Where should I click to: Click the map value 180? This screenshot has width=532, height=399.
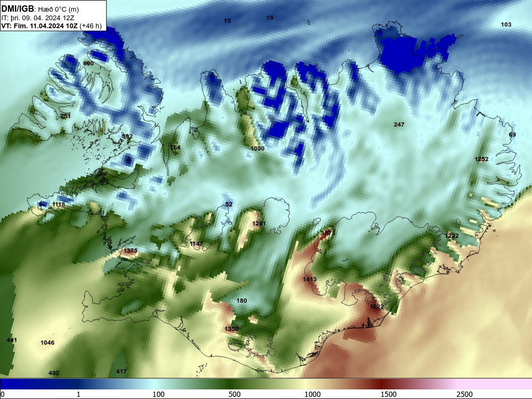click(242, 301)
